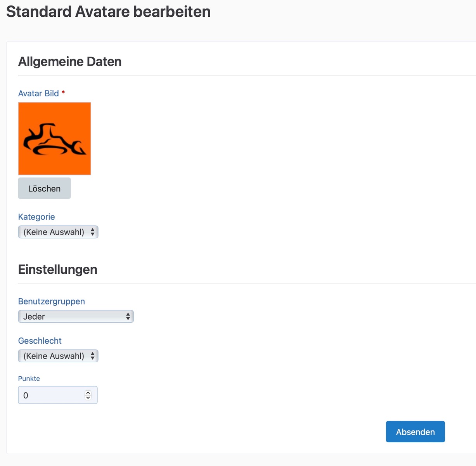Click the Benutzergruppen field label
Viewport: 476px width, 466px height.
[x=52, y=301]
